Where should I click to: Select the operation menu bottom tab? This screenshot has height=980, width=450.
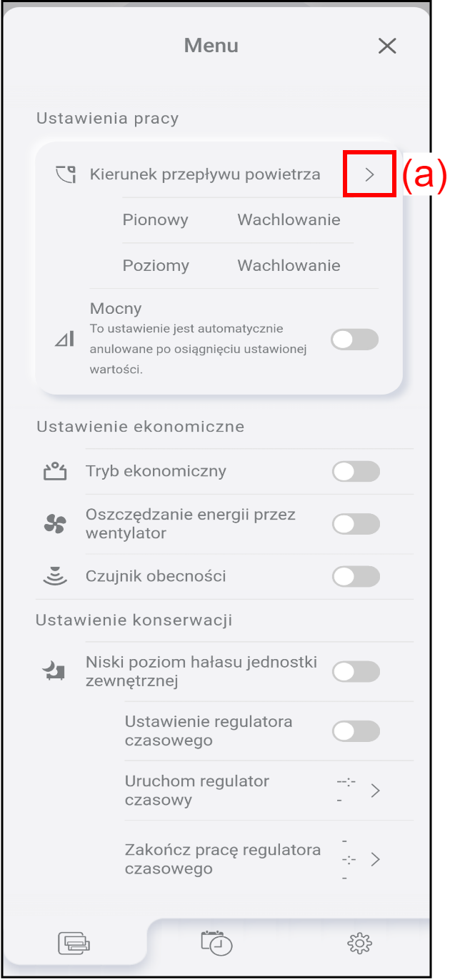coord(74,944)
